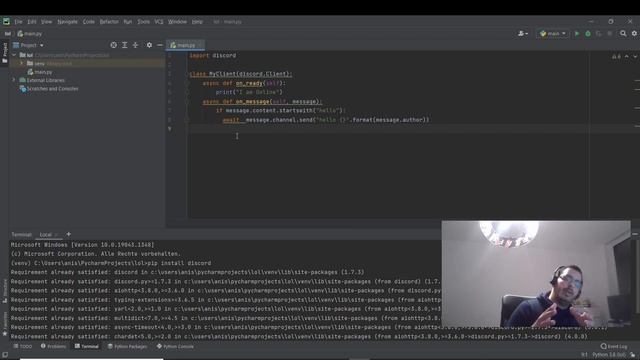
Task: Add new terminal session with plus icon
Action: [x=69, y=234]
